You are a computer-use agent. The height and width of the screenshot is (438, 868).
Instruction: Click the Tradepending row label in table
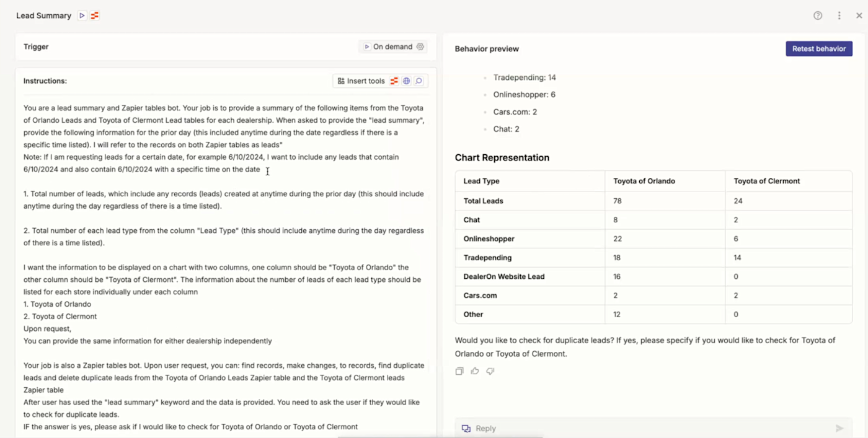tap(488, 258)
